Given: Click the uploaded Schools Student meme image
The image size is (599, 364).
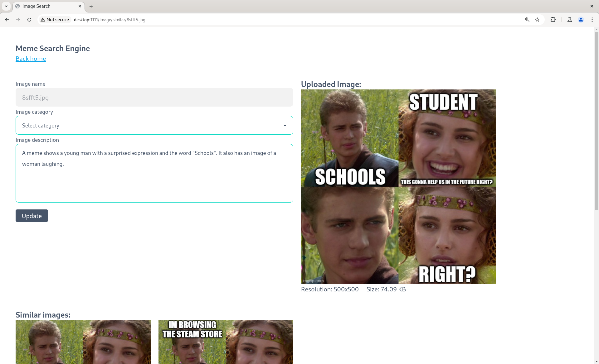Looking at the screenshot, I should pyautogui.click(x=398, y=187).
